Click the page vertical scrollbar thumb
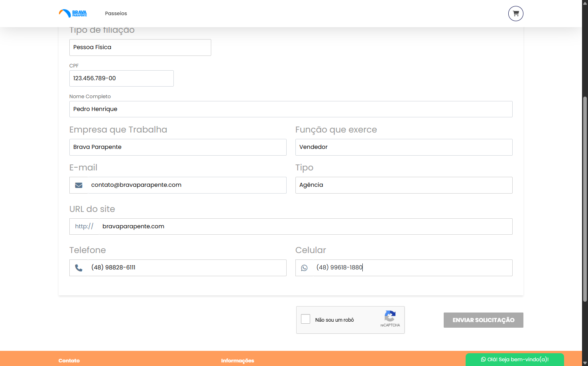588x366 pixels. [585, 199]
